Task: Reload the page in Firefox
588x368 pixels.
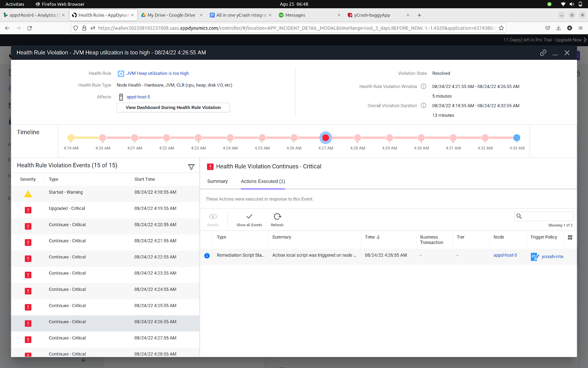Action: 29,28
